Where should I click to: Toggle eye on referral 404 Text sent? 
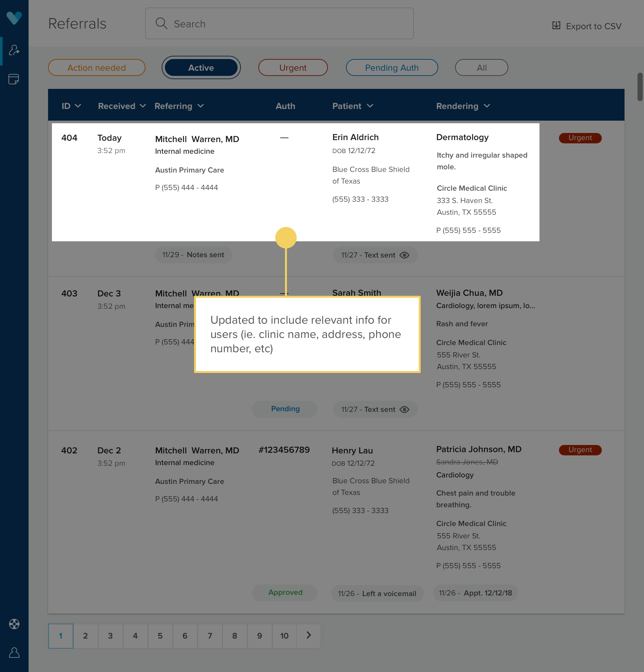(x=404, y=255)
